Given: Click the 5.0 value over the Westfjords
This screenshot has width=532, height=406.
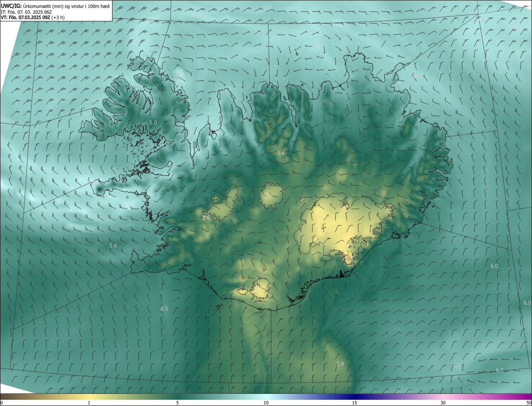Looking at the screenshot, I should 153,123.
